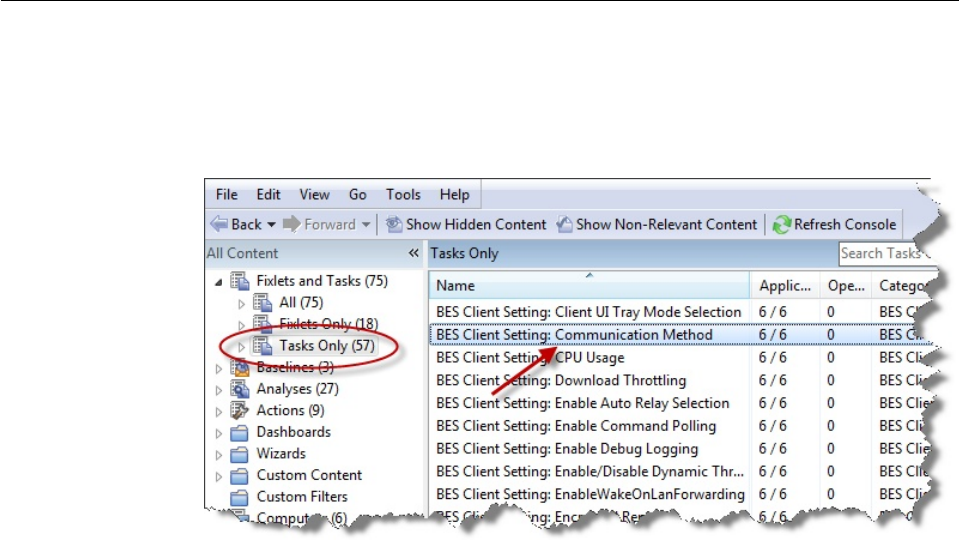The width and height of the screenshot is (959, 540).
Task: Sort by the Name column header
Action: 589,286
